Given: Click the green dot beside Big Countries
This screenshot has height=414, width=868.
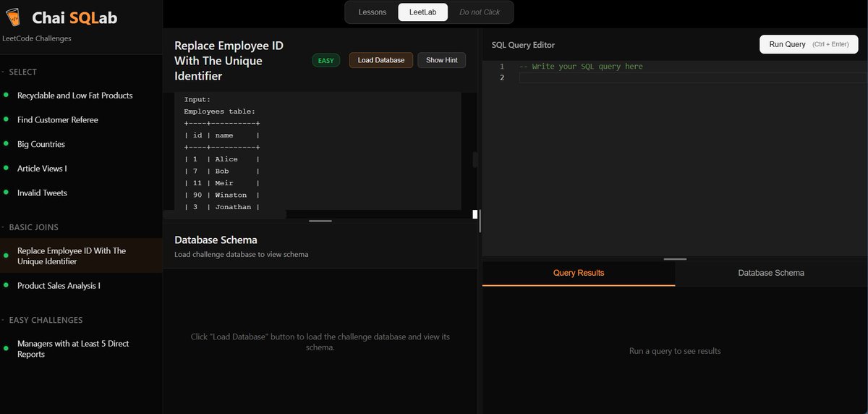Looking at the screenshot, I should click(6, 144).
